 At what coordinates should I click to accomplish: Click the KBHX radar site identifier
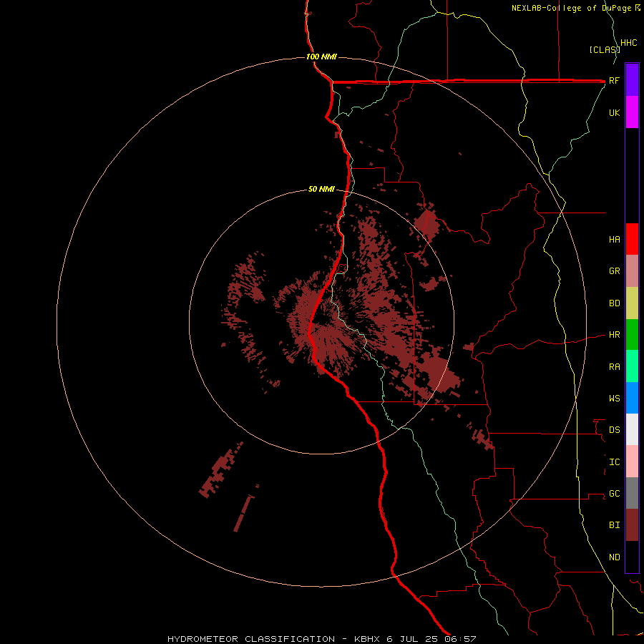point(368,639)
